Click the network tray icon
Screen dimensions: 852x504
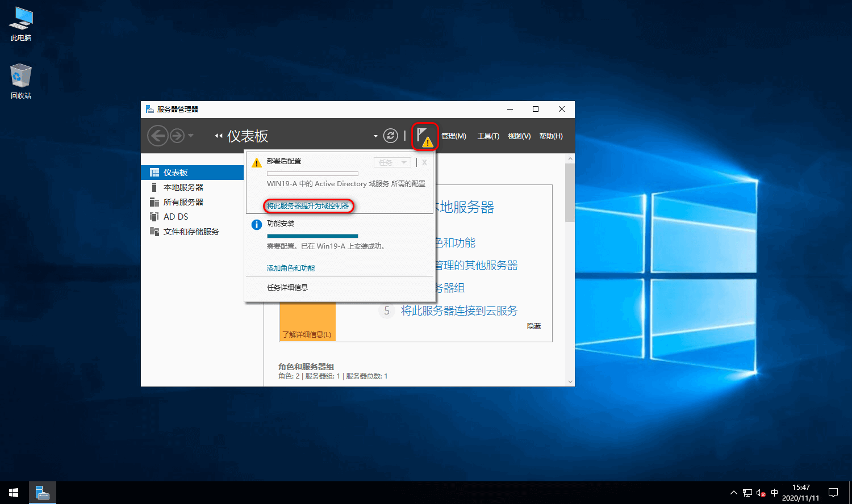click(747, 493)
